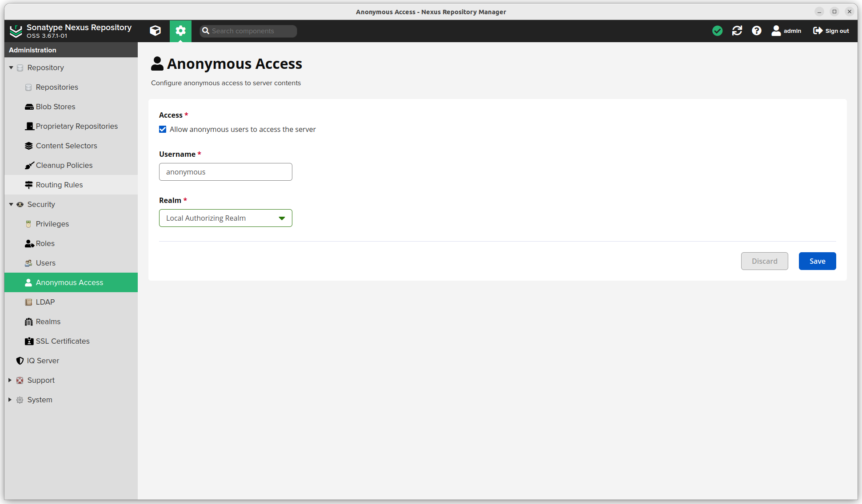Click the Privileges medal icon

pos(28,224)
